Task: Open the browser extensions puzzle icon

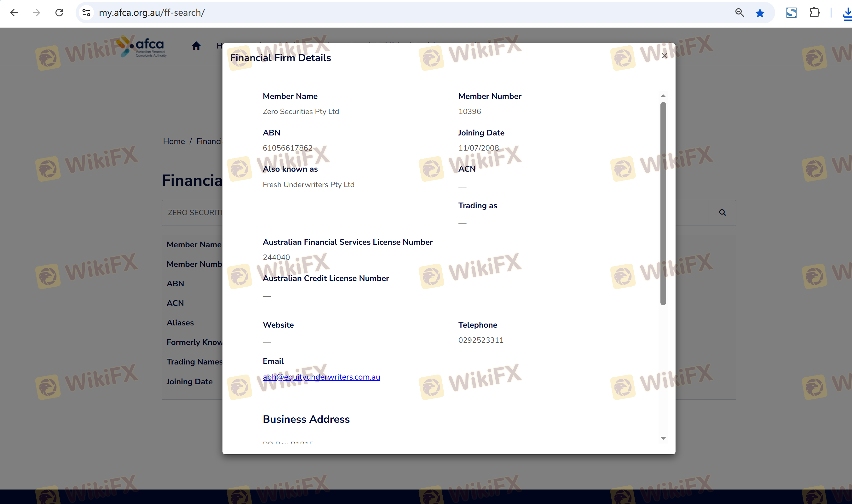Action: pyautogui.click(x=814, y=13)
